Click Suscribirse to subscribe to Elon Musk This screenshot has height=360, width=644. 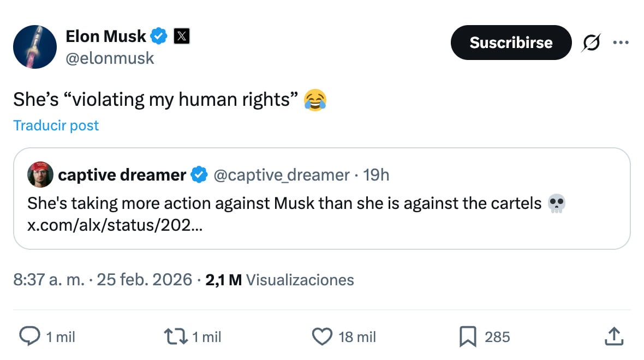pyautogui.click(x=511, y=42)
